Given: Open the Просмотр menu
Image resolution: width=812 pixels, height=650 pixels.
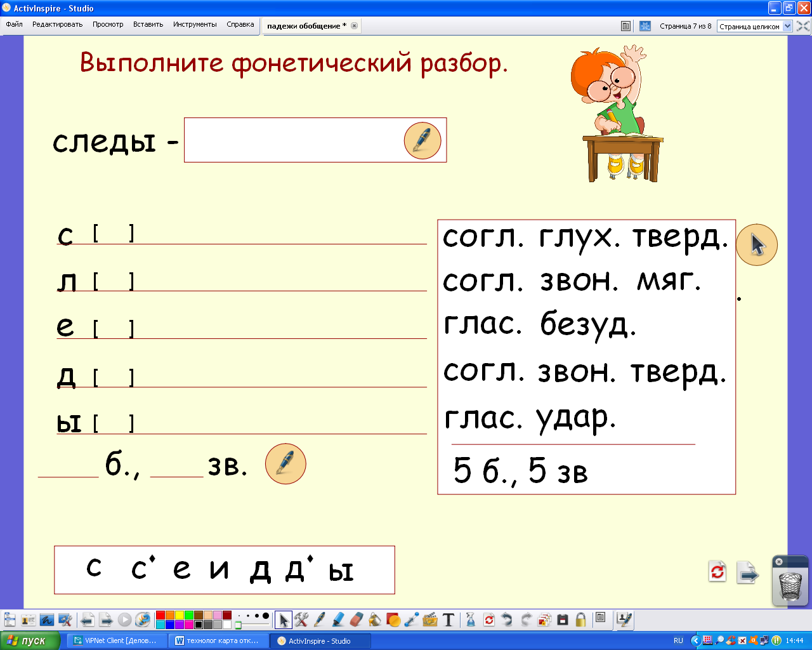Looking at the screenshot, I should 108,24.
